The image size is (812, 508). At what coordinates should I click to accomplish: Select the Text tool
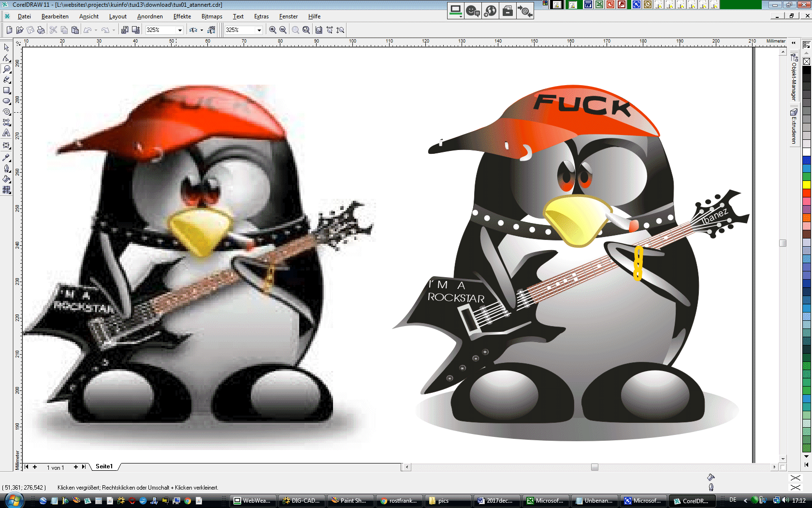[6, 133]
